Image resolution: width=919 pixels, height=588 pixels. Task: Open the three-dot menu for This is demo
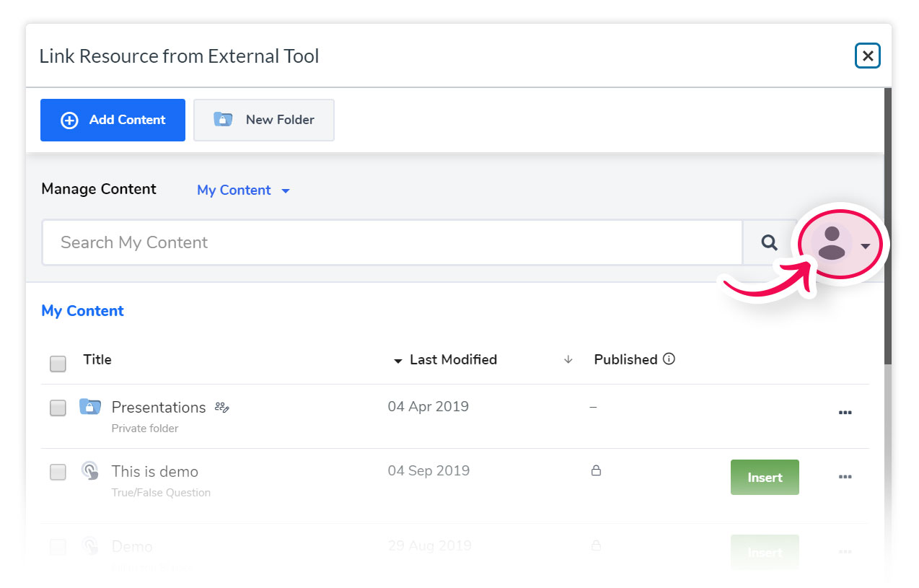coord(845,477)
